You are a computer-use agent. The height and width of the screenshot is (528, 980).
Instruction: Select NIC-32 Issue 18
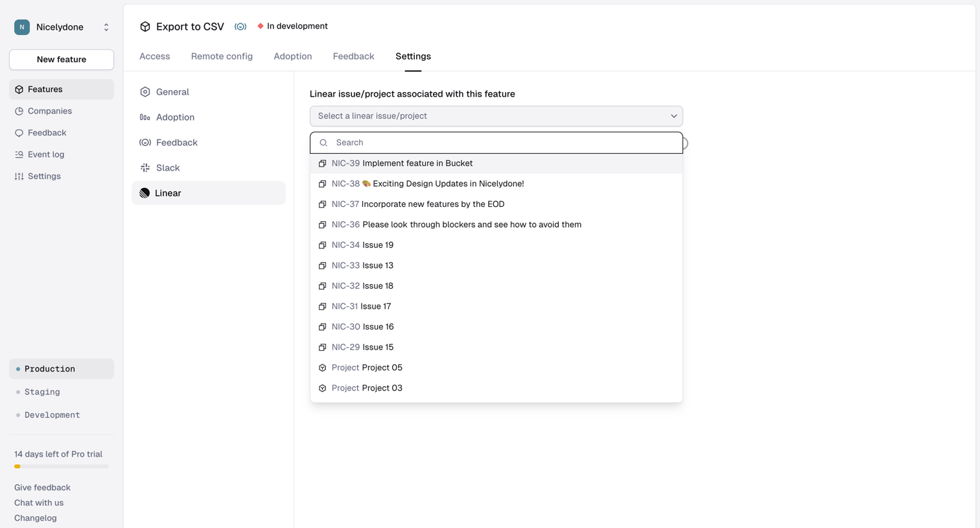[496, 286]
